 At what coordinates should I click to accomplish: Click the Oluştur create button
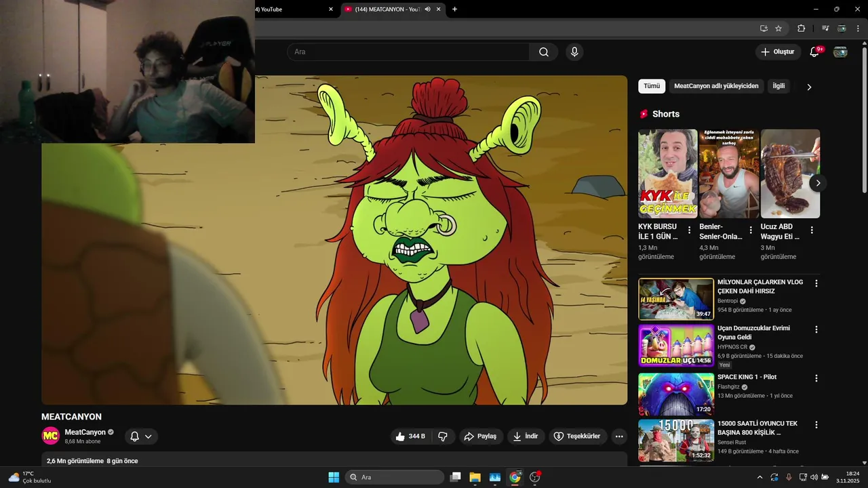click(778, 52)
